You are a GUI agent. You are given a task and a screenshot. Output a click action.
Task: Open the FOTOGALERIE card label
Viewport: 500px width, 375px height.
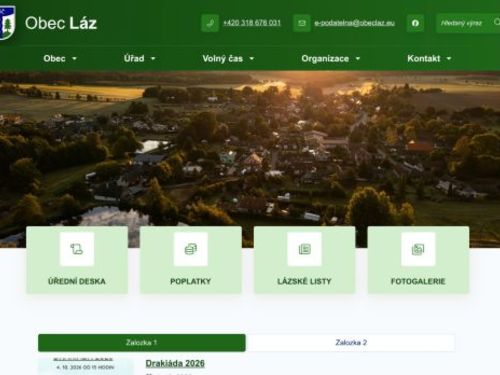(418, 281)
